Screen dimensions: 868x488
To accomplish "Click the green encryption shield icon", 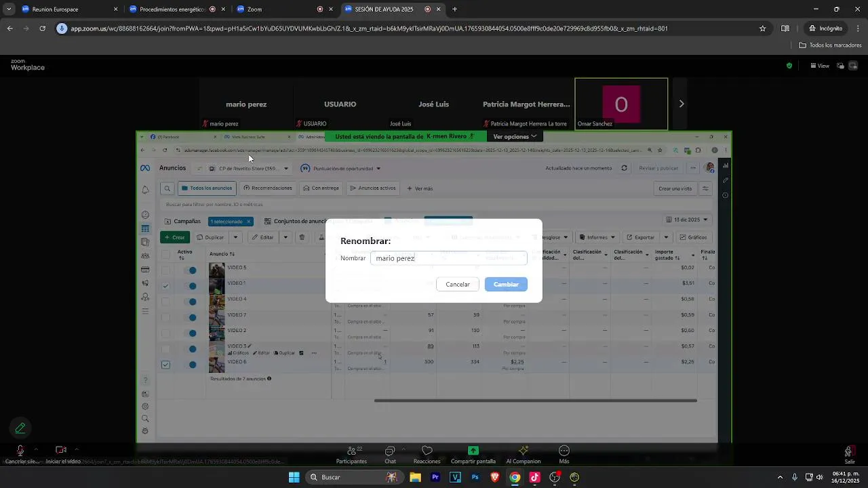I will [789, 66].
